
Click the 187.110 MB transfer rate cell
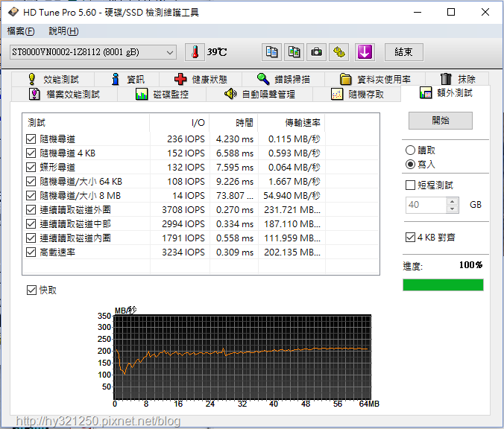pos(292,224)
